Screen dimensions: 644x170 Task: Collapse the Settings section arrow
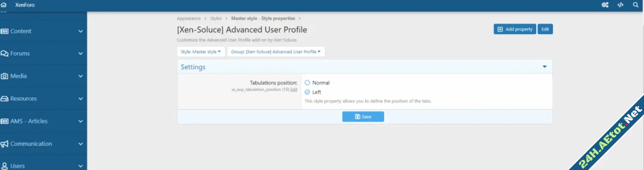(x=545, y=67)
